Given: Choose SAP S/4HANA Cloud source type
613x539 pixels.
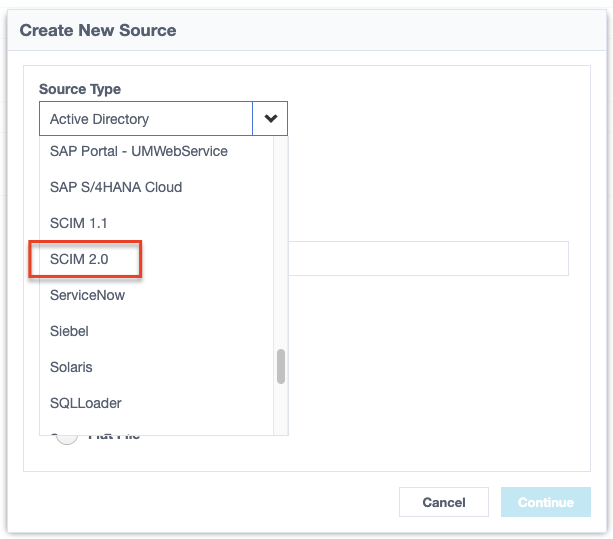Looking at the screenshot, I should point(116,187).
